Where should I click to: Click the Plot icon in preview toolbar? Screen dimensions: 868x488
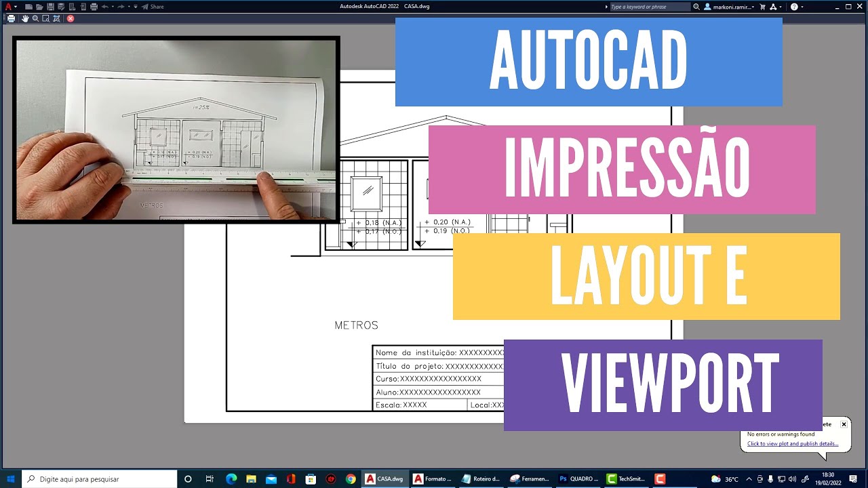11,18
